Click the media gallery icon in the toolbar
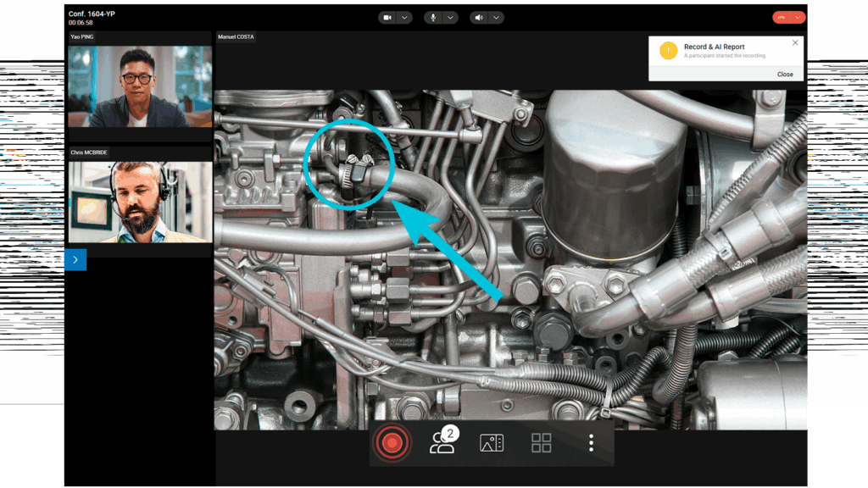Screen dimensions: 868x488 [x=491, y=442]
